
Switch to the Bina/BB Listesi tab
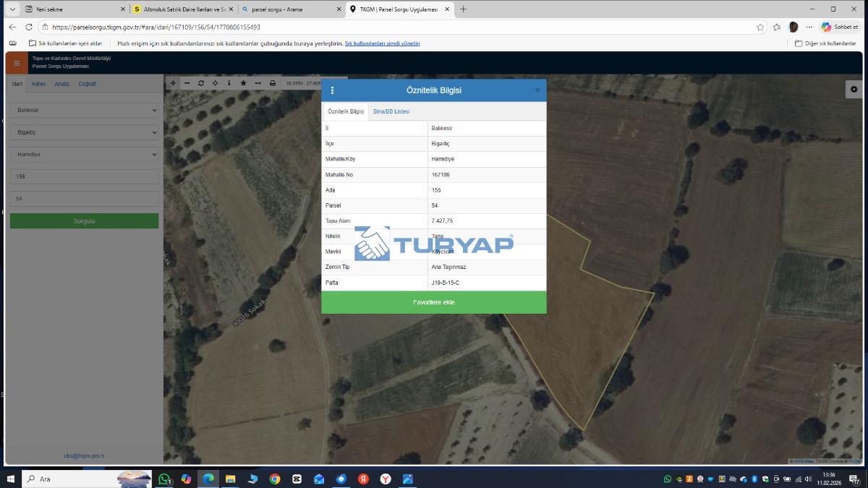click(391, 111)
